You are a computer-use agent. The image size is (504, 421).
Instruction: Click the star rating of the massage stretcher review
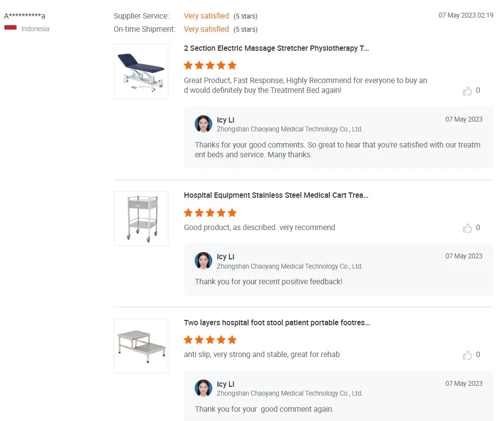[210, 65]
